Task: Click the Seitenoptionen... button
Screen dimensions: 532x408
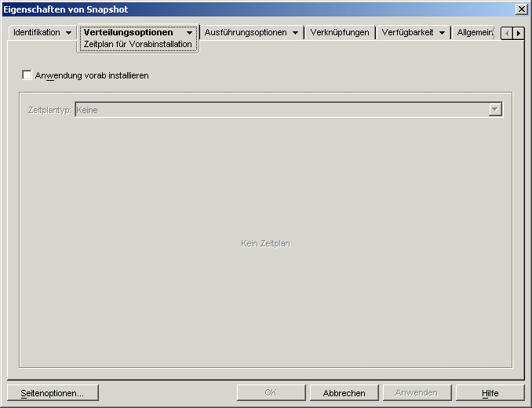Action: point(53,393)
